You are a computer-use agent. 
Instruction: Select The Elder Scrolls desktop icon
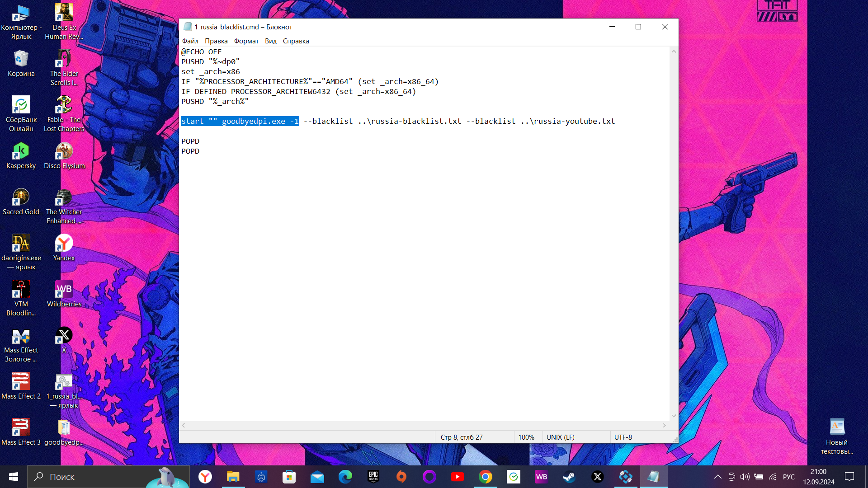pos(64,69)
